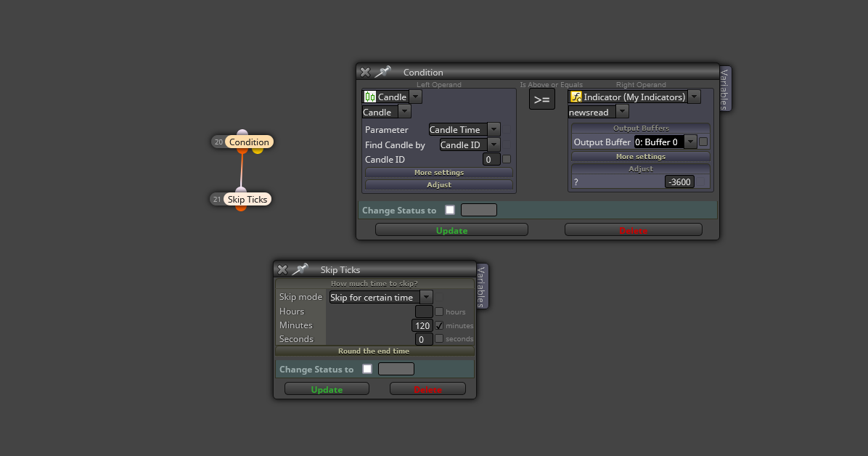Click Delete in the Condition panel
The image size is (868, 456).
coord(634,230)
